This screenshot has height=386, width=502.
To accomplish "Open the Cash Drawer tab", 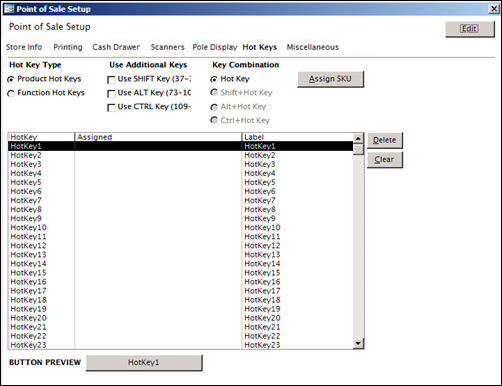I will pos(116,47).
